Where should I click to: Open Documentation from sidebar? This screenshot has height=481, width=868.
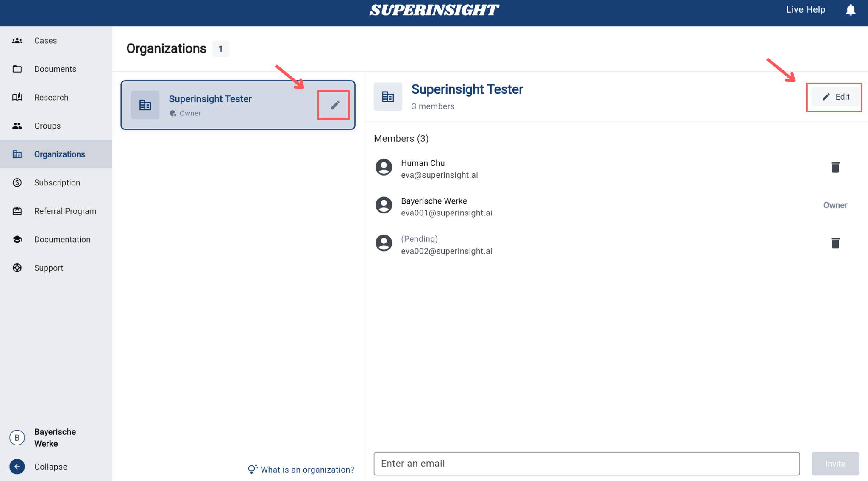[56, 239]
